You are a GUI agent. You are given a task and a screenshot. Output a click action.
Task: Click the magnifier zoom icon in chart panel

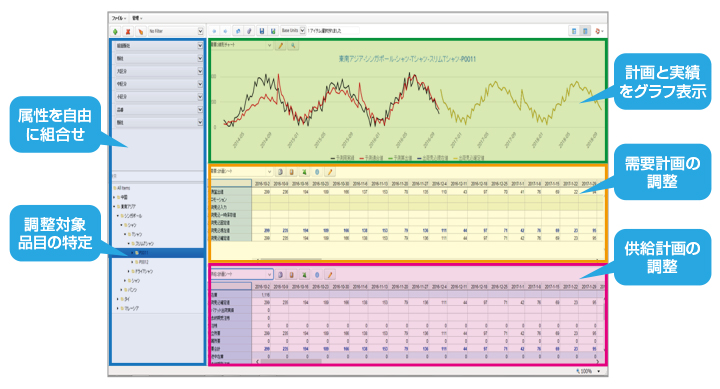pos(293,45)
